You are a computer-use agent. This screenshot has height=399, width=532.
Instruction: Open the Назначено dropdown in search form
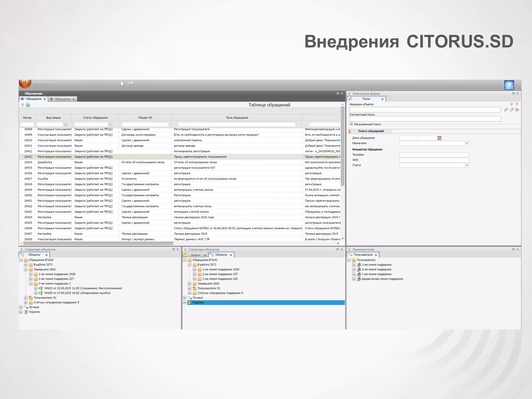[467, 143]
